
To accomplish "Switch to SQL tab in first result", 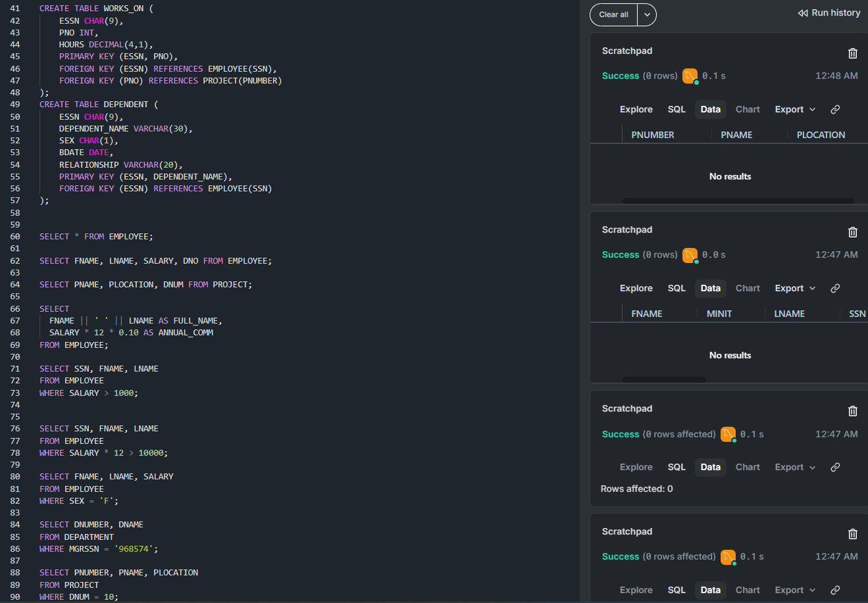I will coord(677,110).
